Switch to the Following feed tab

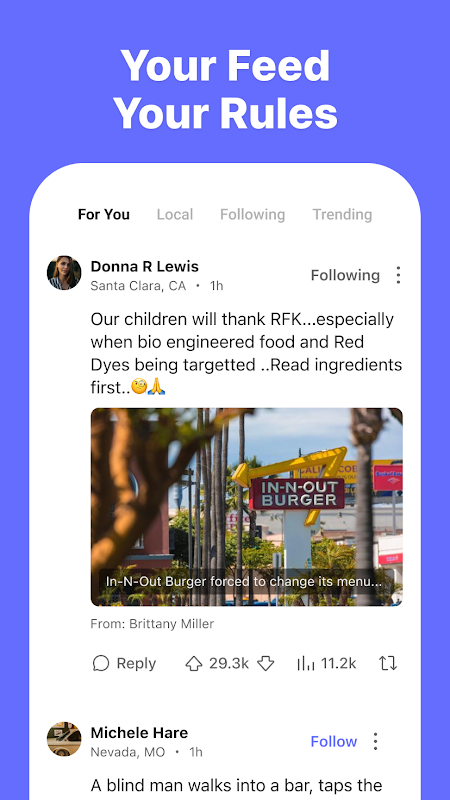coord(253,214)
